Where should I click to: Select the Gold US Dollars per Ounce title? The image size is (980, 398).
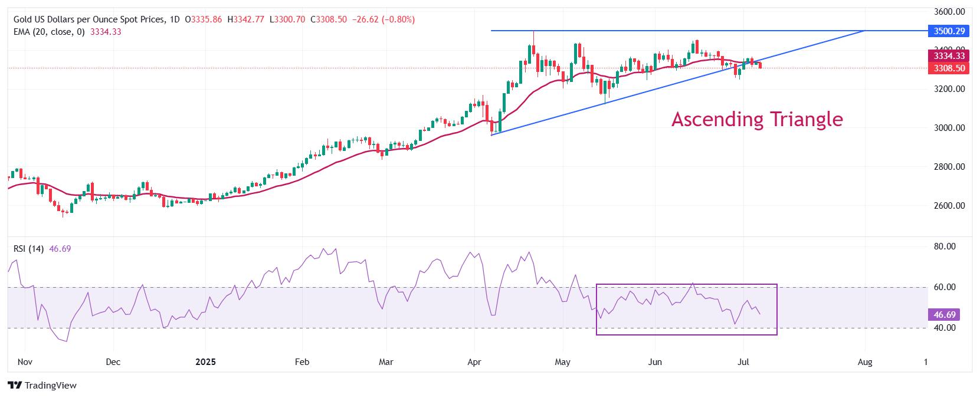coord(89,19)
